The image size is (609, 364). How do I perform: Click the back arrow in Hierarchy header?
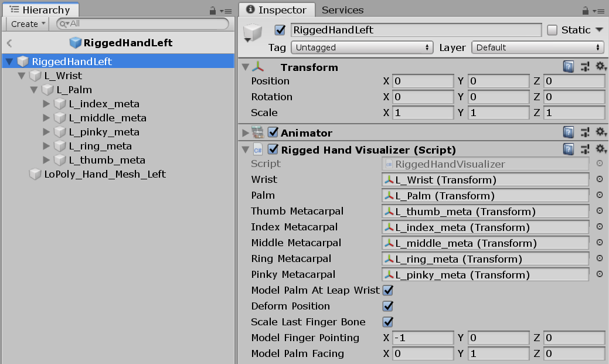pyautogui.click(x=9, y=43)
